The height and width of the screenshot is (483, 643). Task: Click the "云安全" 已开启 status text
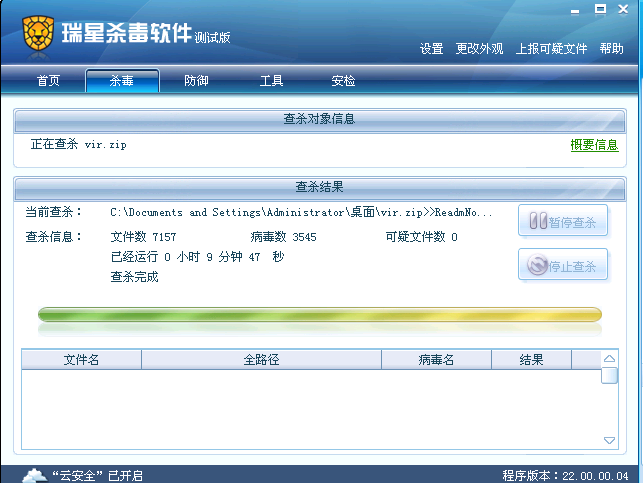(x=97, y=476)
